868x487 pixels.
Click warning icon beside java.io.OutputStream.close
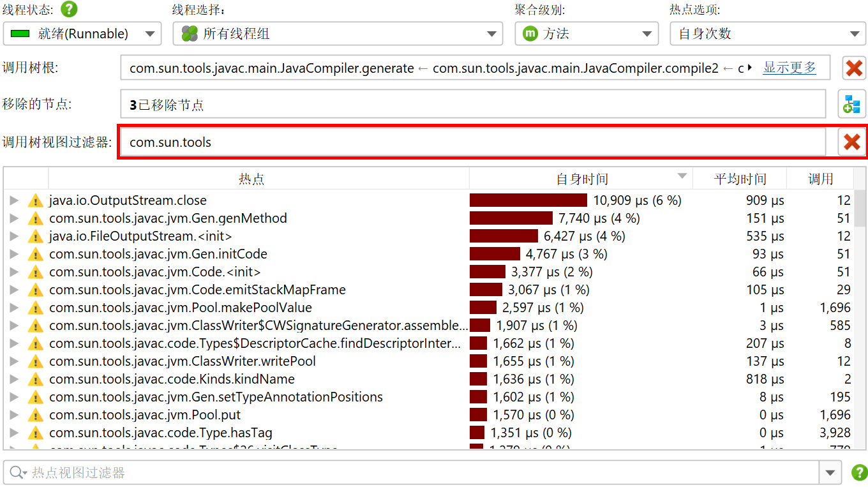35,200
